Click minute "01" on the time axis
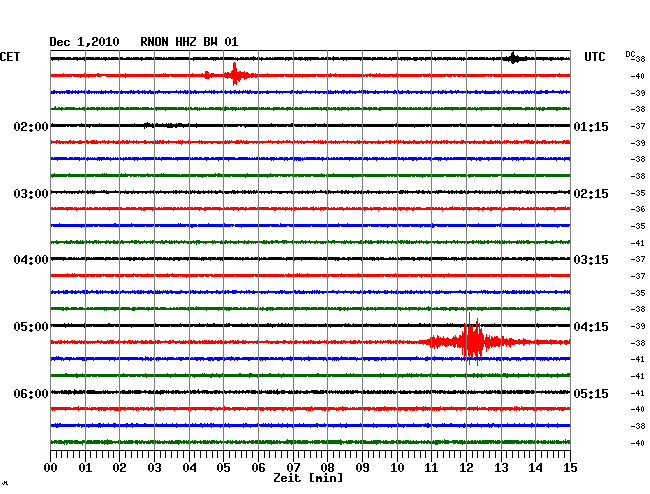 [85, 468]
